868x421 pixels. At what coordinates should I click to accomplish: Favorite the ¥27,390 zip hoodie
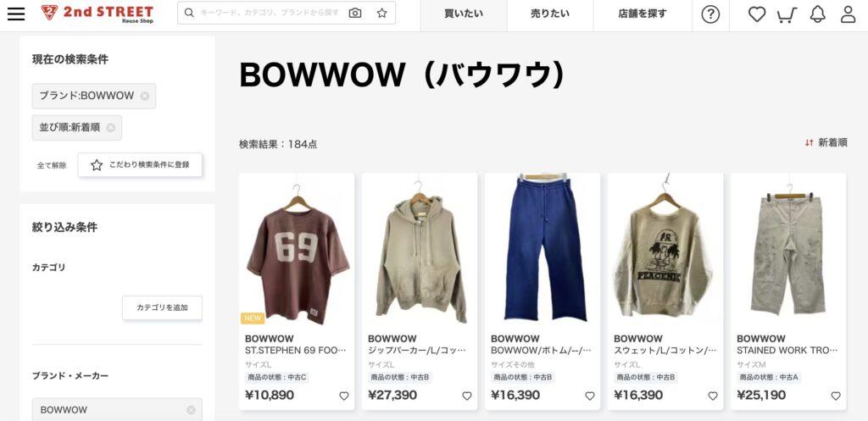click(467, 396)
